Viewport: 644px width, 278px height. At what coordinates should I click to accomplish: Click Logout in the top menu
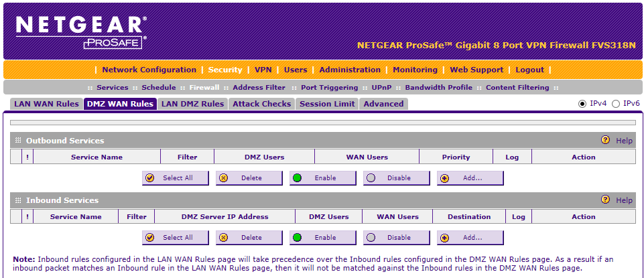(530, 70)
